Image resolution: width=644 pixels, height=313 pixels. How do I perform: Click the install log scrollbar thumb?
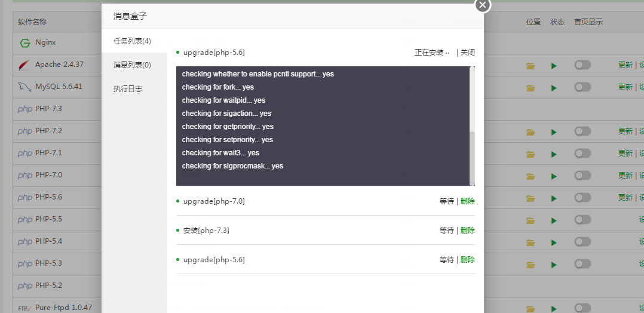point(473,158)
